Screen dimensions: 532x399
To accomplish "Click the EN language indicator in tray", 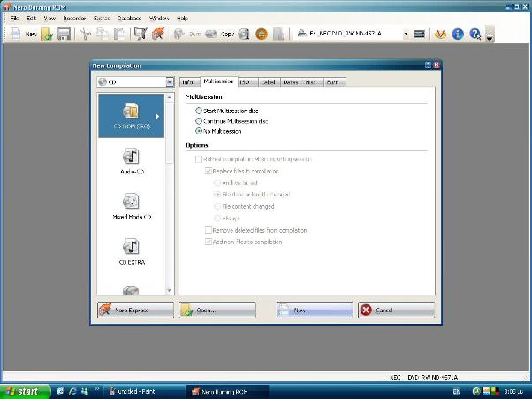I will click(456, 392).
